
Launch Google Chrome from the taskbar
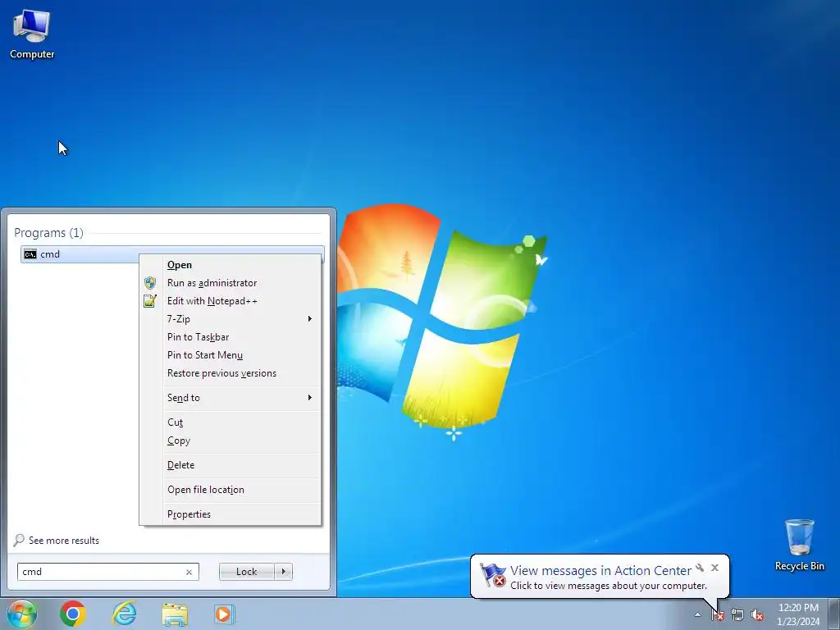[x=73, y=614]
